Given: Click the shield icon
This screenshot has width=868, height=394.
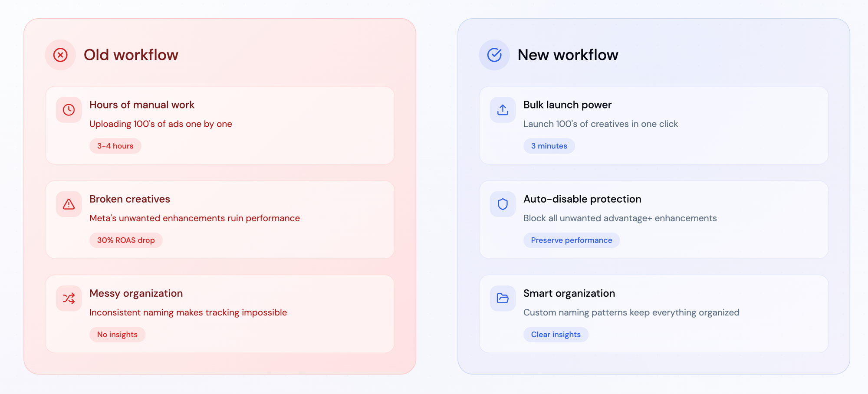Looking at the screenshot, I should (503, 204).
